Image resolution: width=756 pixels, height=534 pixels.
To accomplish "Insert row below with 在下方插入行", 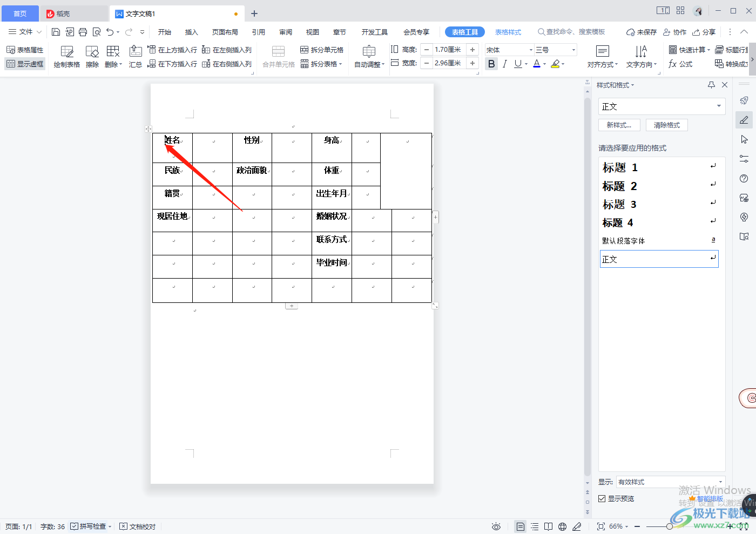I will click(172, 64).
